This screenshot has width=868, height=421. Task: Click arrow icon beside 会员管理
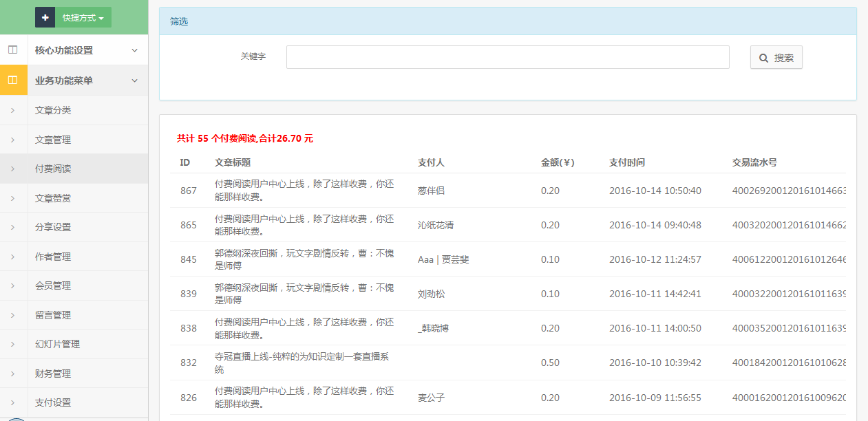click(13, 285)
